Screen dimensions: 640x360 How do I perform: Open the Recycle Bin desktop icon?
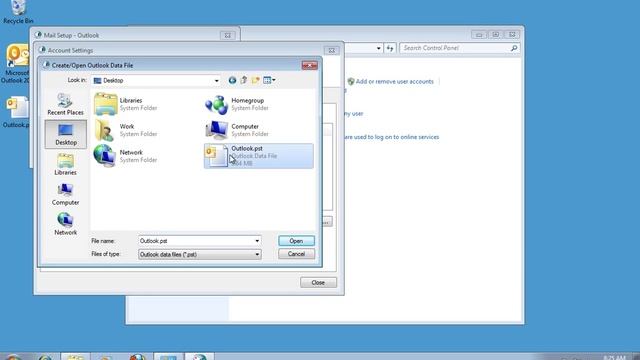click(18, 12)
